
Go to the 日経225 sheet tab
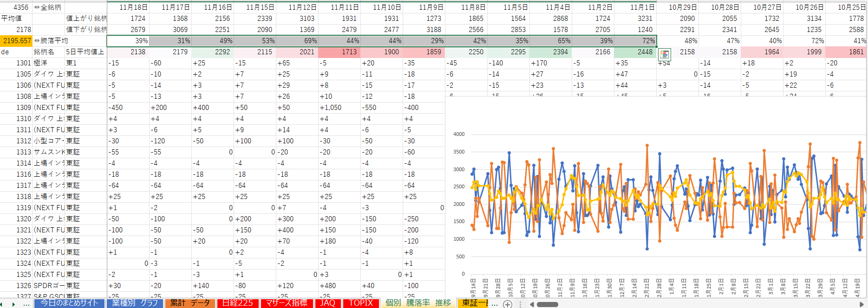pyautogui.click(x=237, y=303)
